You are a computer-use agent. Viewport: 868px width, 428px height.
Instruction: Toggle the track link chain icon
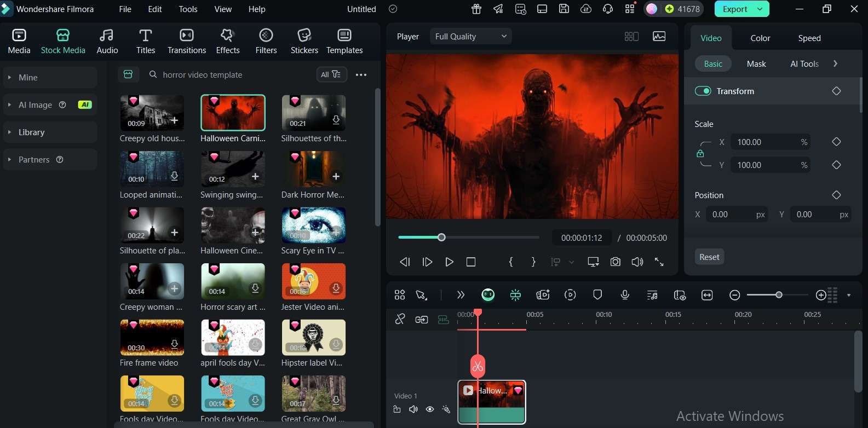400,319
